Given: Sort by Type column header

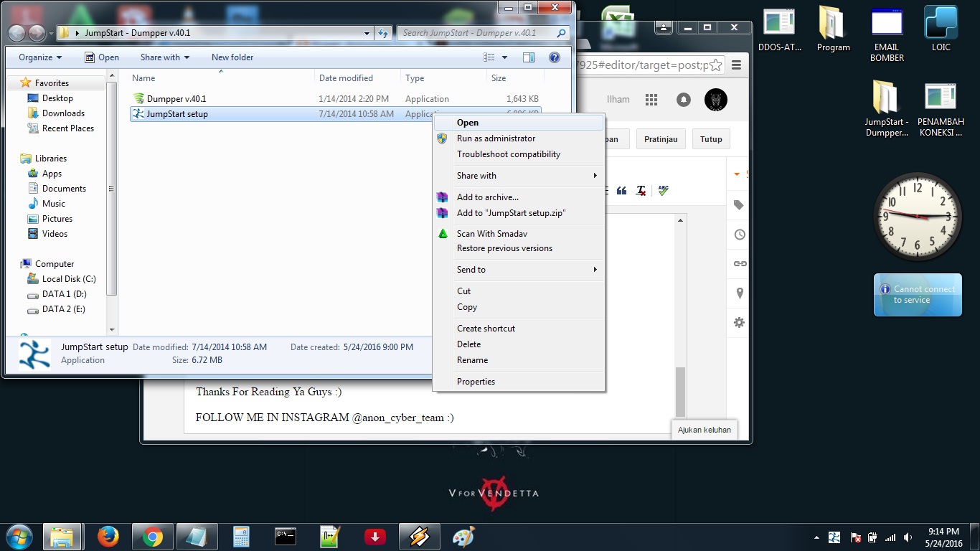Looking at the screenshot, I should [443, 78].
